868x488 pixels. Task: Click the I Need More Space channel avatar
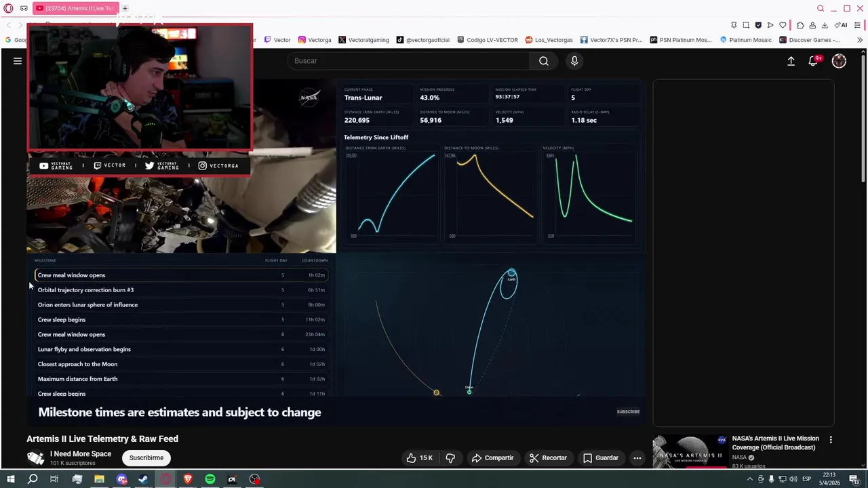[35, 458]
